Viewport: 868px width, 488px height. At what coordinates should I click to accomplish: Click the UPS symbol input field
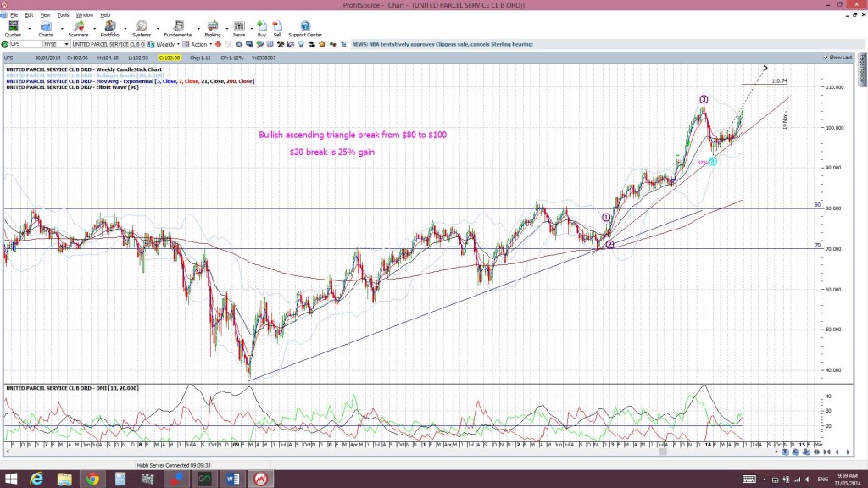[26, 44]
